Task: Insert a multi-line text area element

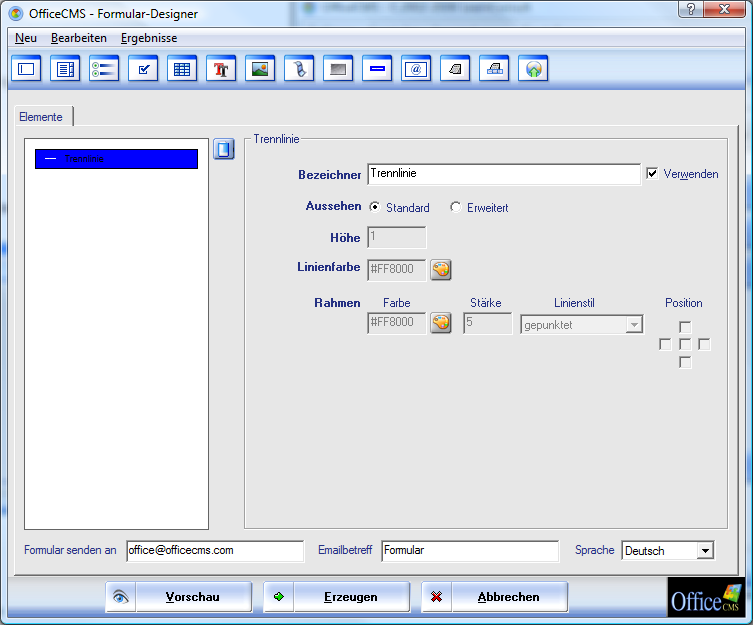Action: [x=65, y=69]
